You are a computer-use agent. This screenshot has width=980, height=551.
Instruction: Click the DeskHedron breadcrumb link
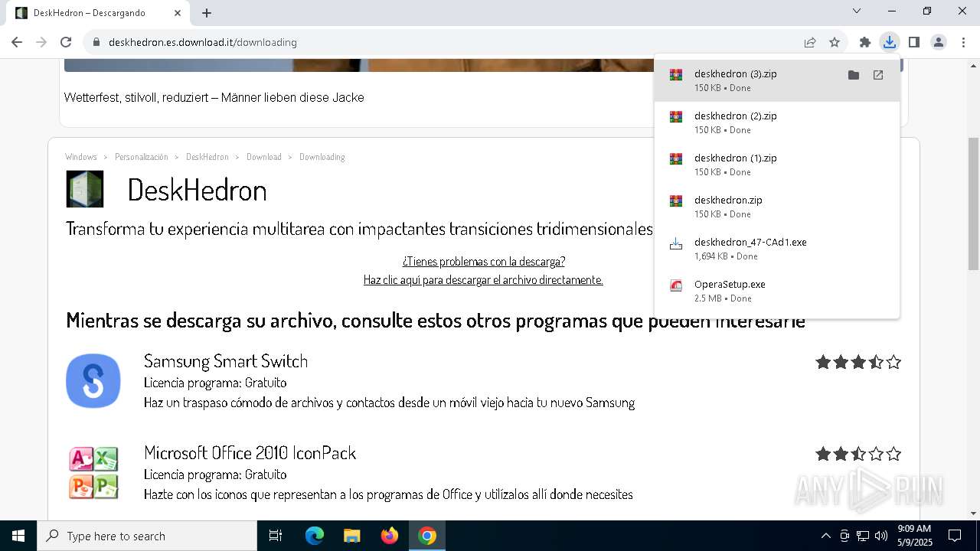click(x=207, y=157)
